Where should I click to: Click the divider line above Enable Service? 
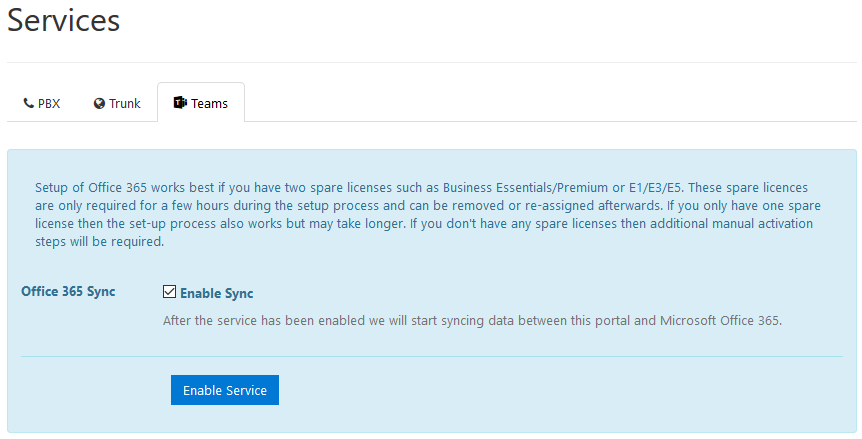point(431,356)
